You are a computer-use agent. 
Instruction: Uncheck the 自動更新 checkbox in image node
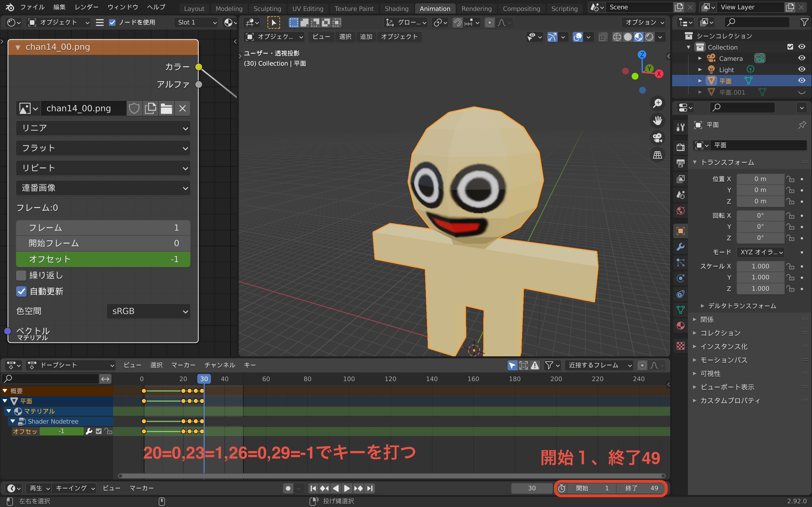click(x=21, y=292)
